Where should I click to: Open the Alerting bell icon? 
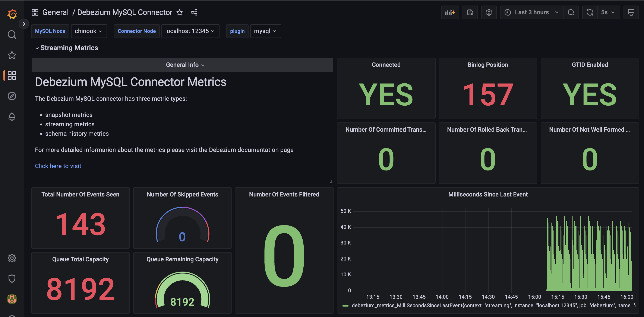pos(12,116)
